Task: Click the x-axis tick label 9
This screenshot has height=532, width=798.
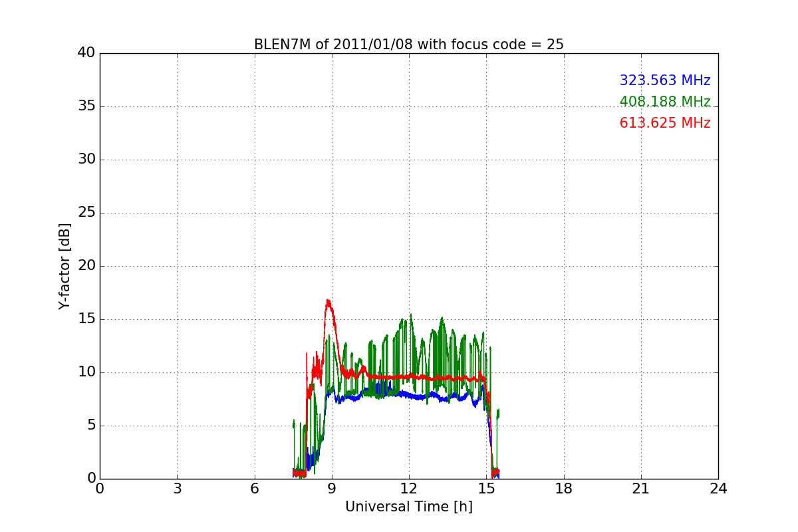Action: tap(331, 489)
